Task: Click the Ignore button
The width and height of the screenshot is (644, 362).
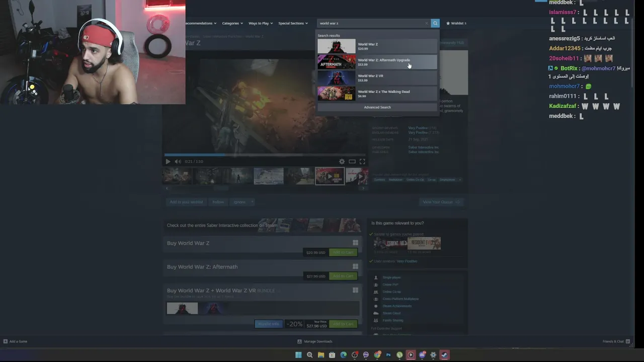Action: [239, 202]
